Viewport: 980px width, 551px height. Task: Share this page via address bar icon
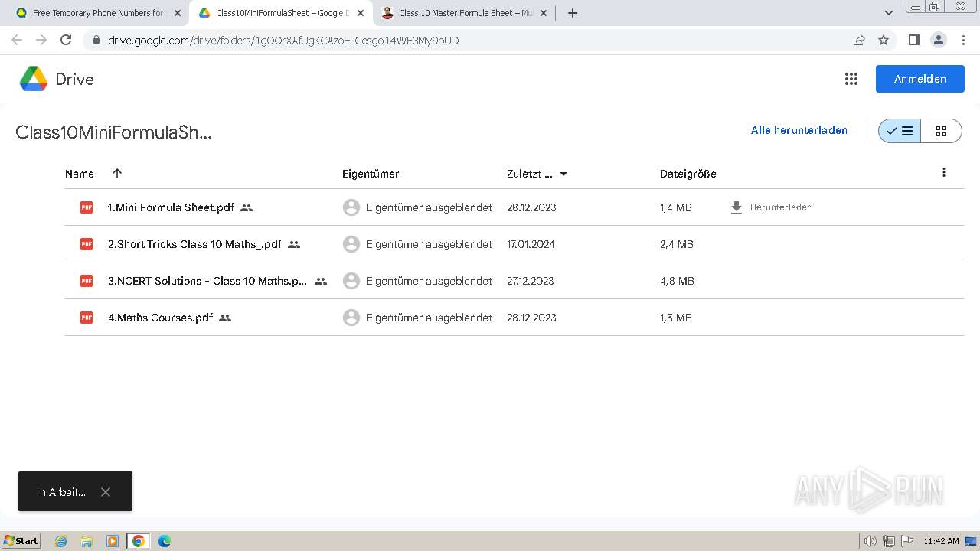click(x=859, y=41)
